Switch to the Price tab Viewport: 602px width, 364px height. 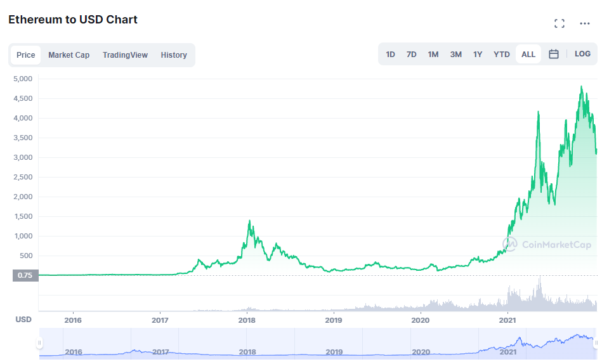coord(26,55)
